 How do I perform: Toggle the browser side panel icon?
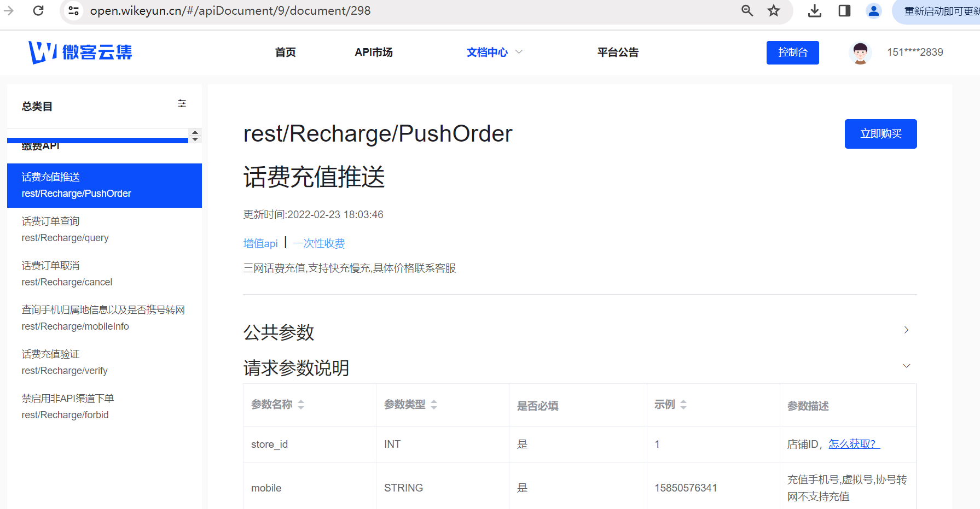click(x=844, y=10)
